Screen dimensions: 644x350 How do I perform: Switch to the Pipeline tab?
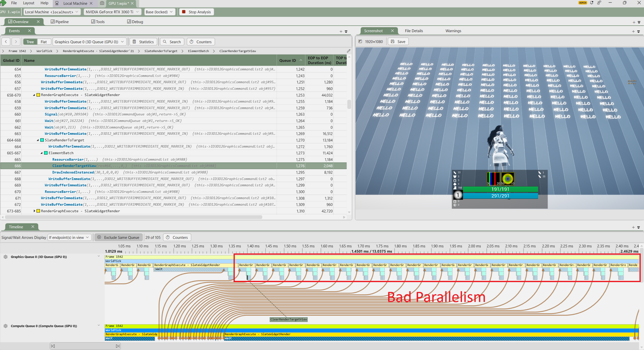point(60,22)
